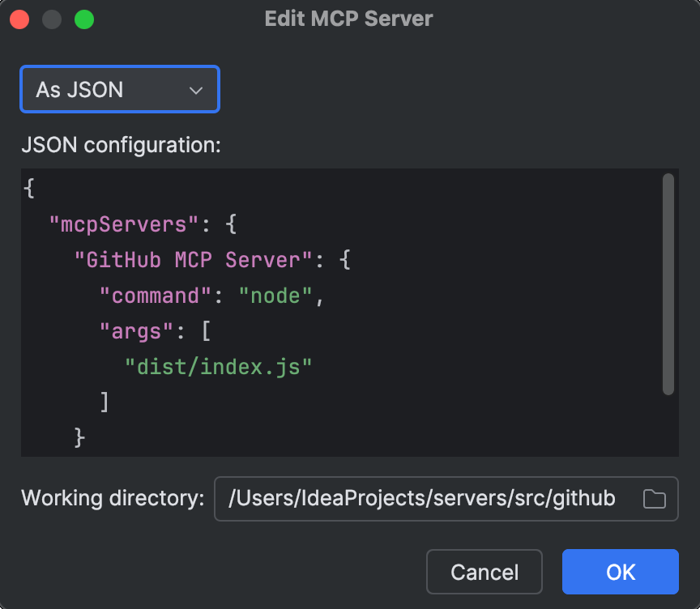Click the closing bracket of the args array
This screenshot has height=609, width=700.
point(105,402)
